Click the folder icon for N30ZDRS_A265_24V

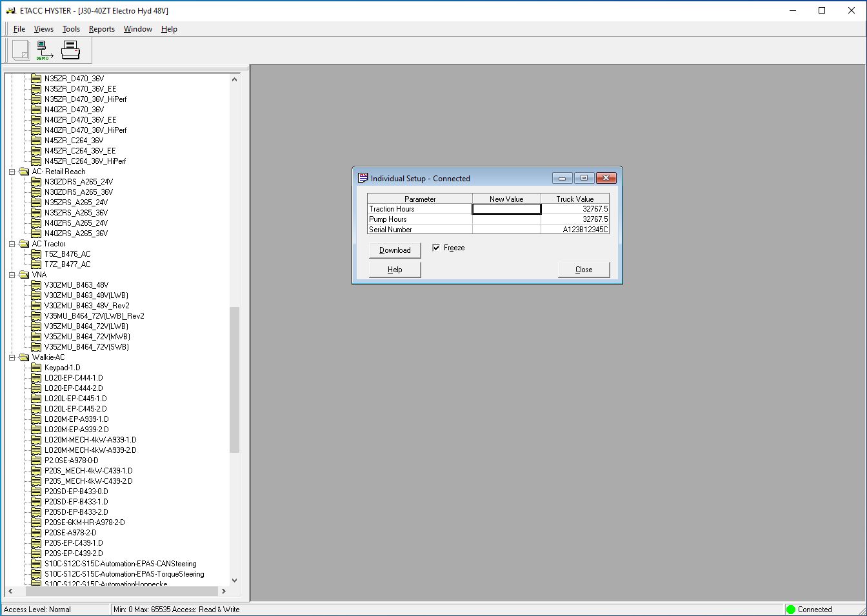coord(37,182)
